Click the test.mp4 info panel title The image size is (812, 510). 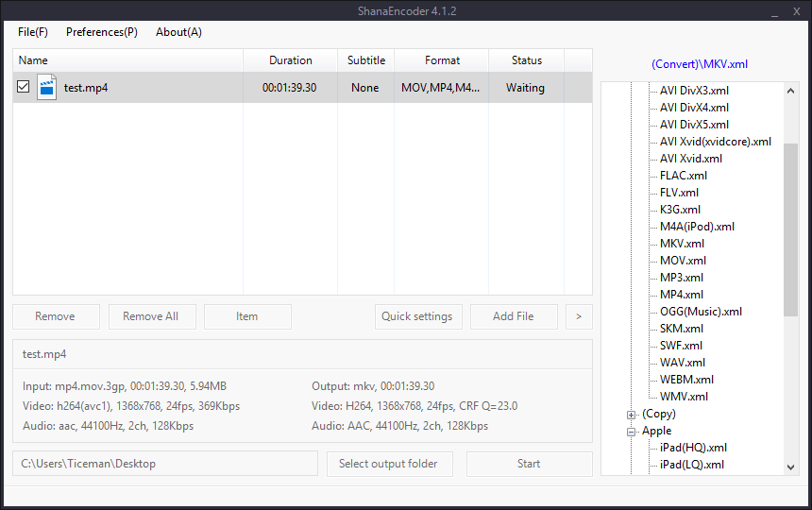[44, 355]
